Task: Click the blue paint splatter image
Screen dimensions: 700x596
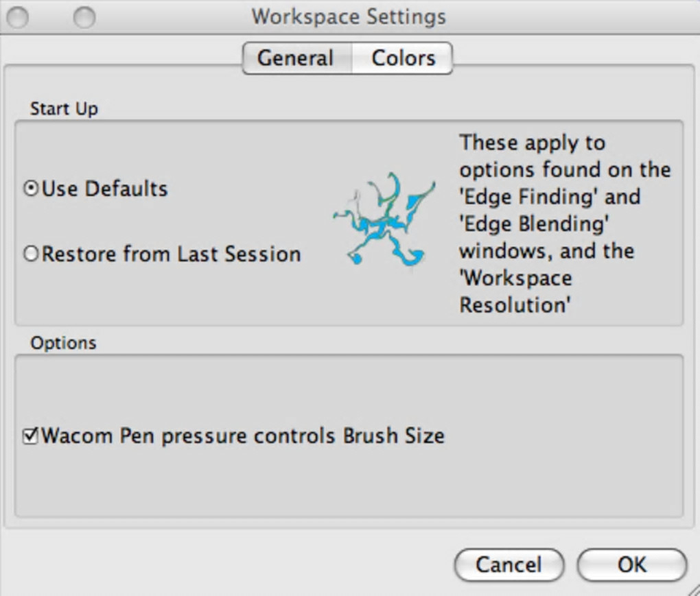Action: pyautogui.click(x=384, y=219)
